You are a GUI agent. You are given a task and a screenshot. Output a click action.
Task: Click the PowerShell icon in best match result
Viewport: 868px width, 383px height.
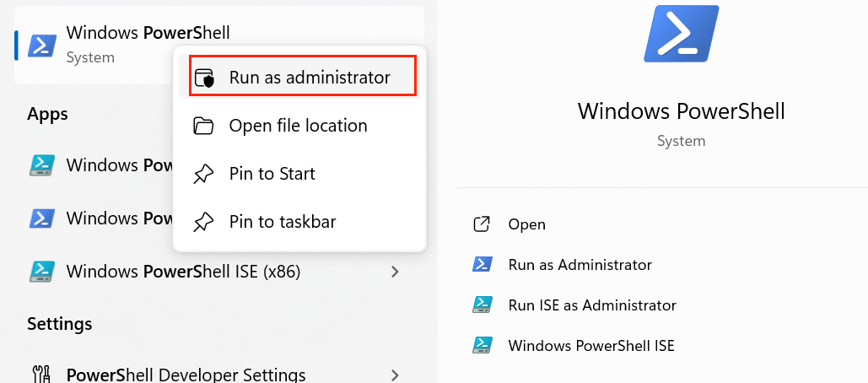42,46
